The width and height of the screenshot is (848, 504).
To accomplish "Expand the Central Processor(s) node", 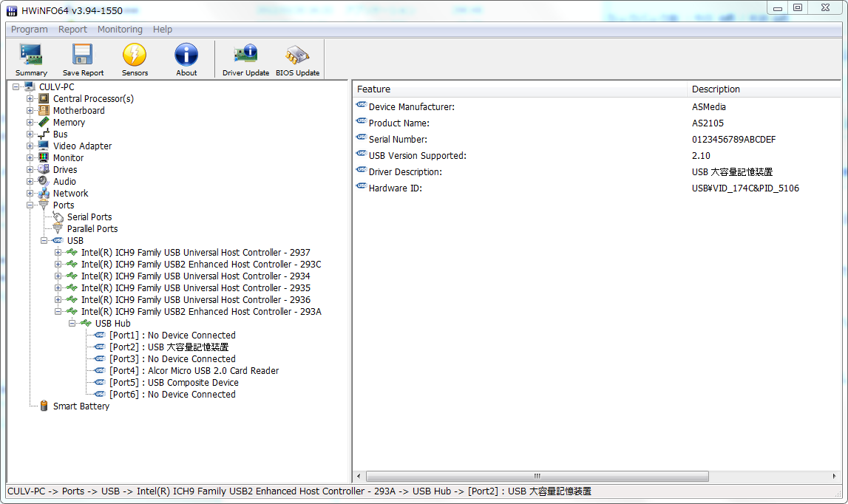I will pos(30,98).
